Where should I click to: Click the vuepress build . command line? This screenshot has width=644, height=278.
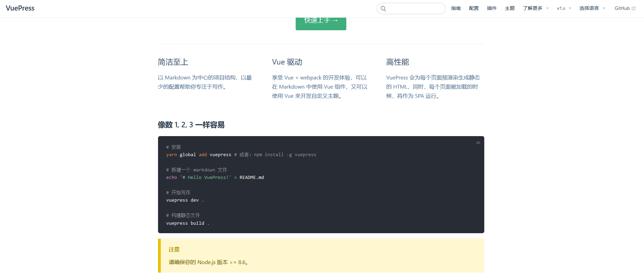click(x=188, y=223)
